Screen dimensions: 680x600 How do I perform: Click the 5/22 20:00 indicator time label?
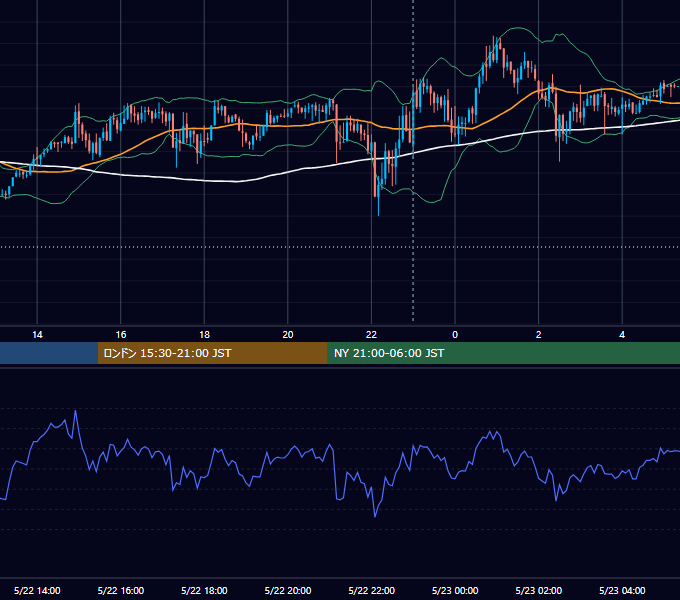288,590
